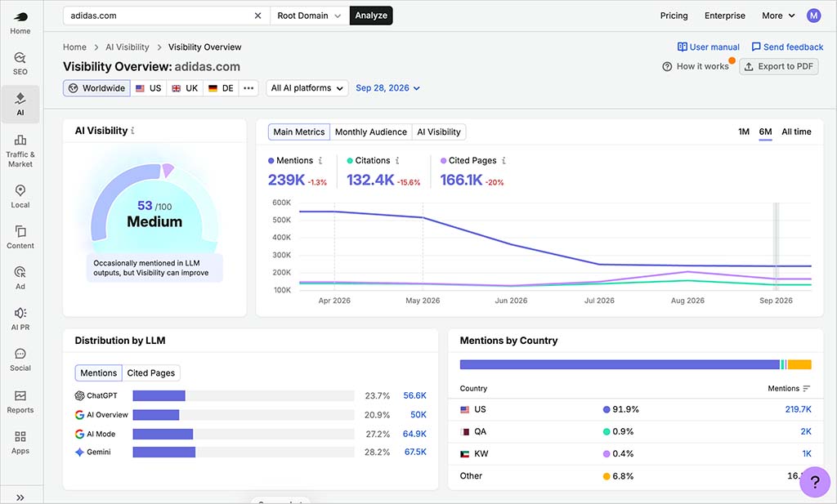Viewport: 837px width, 504px height.
Task: Open the Enterprise link
Action: pyautogui.click(x=724, y=16)
